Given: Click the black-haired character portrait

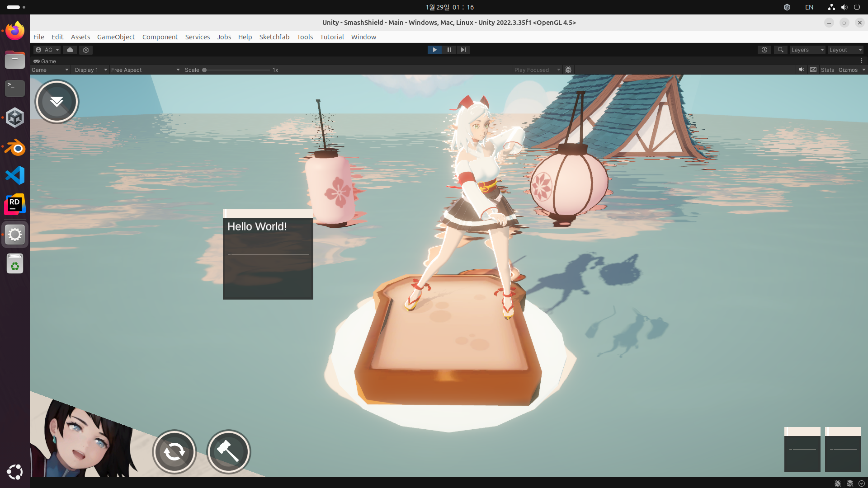Looking at the screenshot, I should (x=86, y=438).
